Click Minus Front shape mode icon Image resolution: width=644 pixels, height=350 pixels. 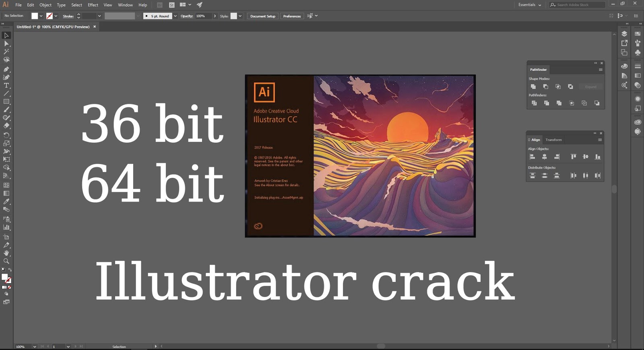point(545,86)
